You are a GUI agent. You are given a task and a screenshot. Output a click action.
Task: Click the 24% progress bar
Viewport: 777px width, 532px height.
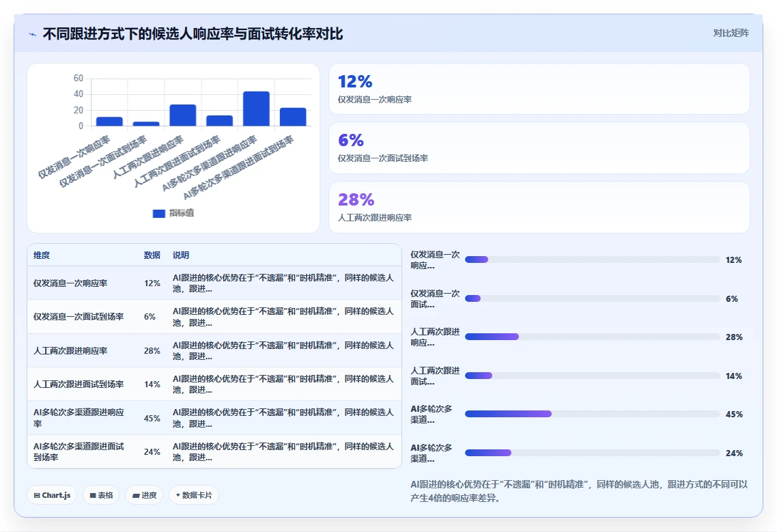point(592,453)
